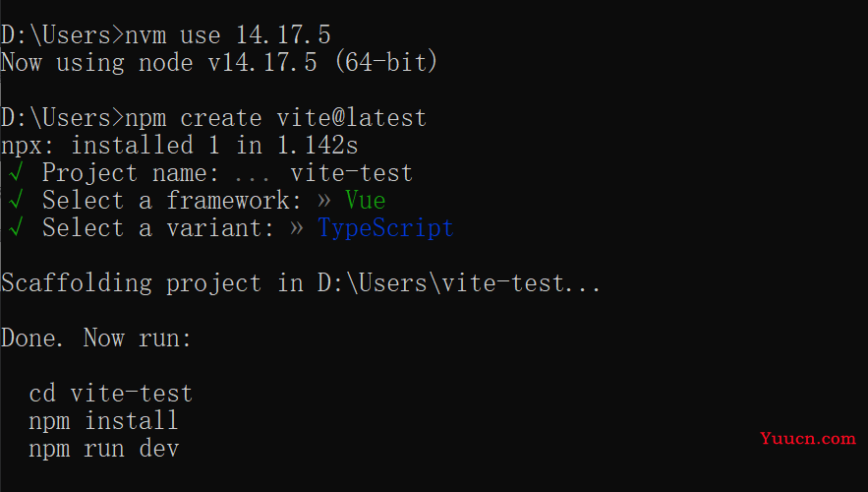Click the 'cd vite-test' suggested command
Image resolution: width=868 pixels, height=492 pixels.
(x=111, y=394)
